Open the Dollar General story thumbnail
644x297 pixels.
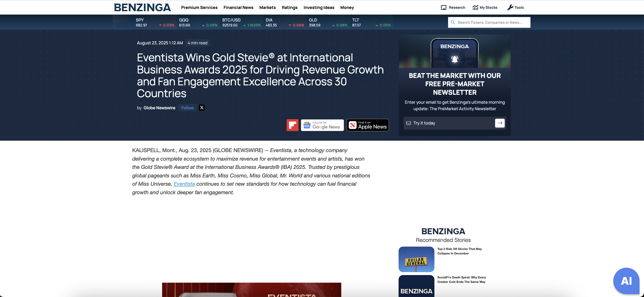[416, 259]
